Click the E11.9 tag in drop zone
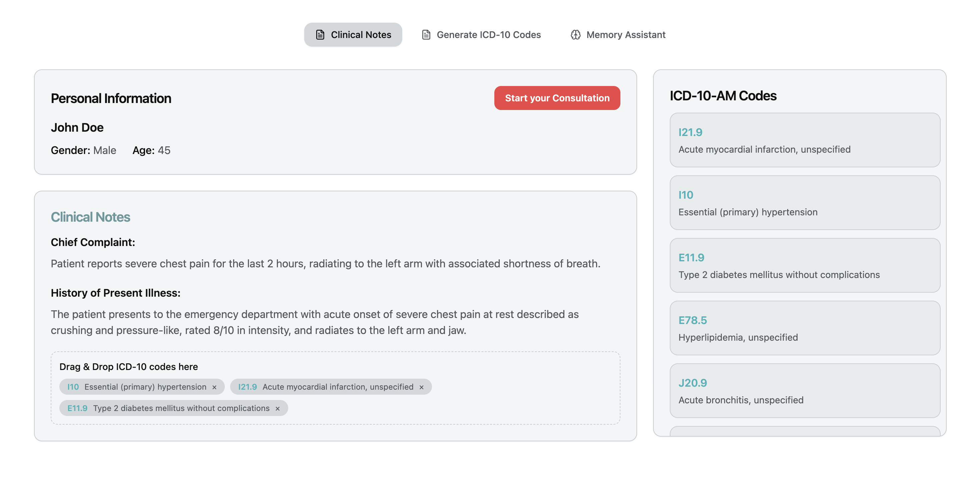Image resolution: width=980 pixels, height=482 pixels. (168, 408)
